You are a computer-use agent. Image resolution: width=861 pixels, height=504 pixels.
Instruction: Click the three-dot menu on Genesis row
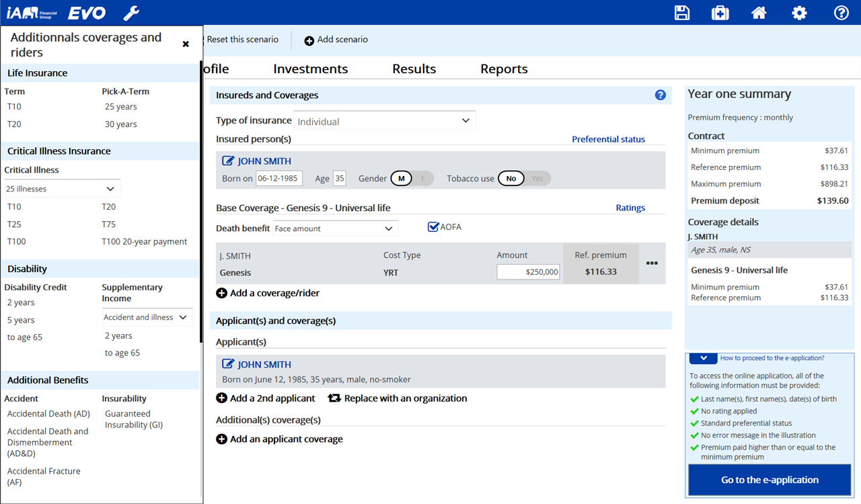(x=652, y=263)
